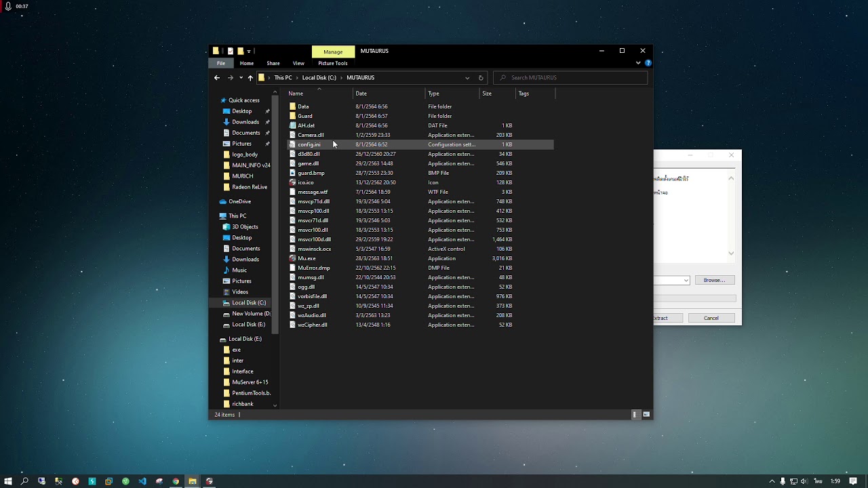Image resolution: width=868 pixels, height=488 pixels.
Task: Open File Explorer help question mark
Action: point(648,63)
